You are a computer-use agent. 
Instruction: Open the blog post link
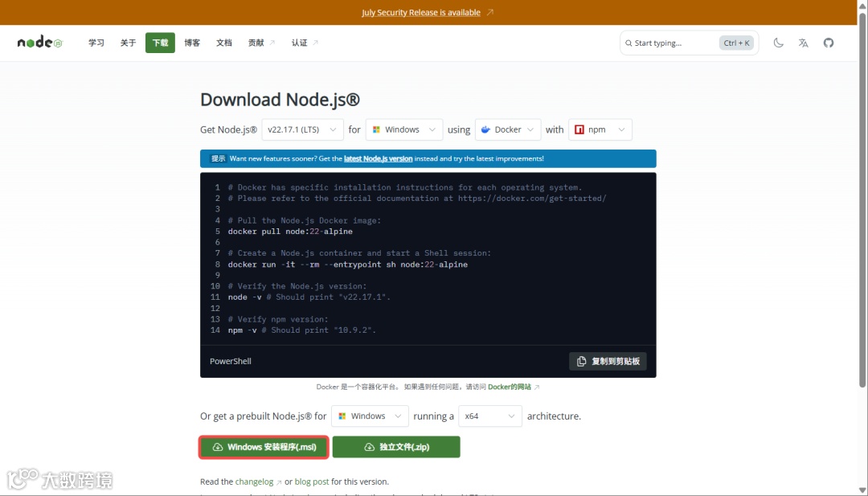(312, 482)
